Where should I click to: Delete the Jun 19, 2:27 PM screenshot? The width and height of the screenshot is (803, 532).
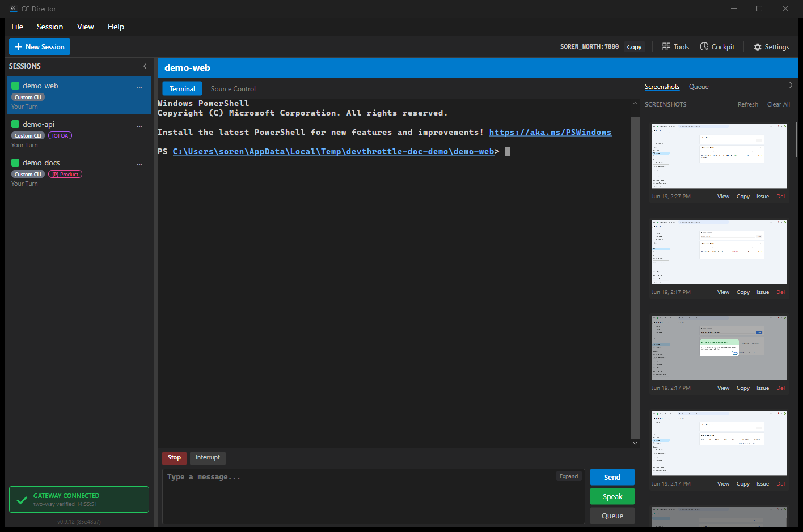(x=781, y=197)
